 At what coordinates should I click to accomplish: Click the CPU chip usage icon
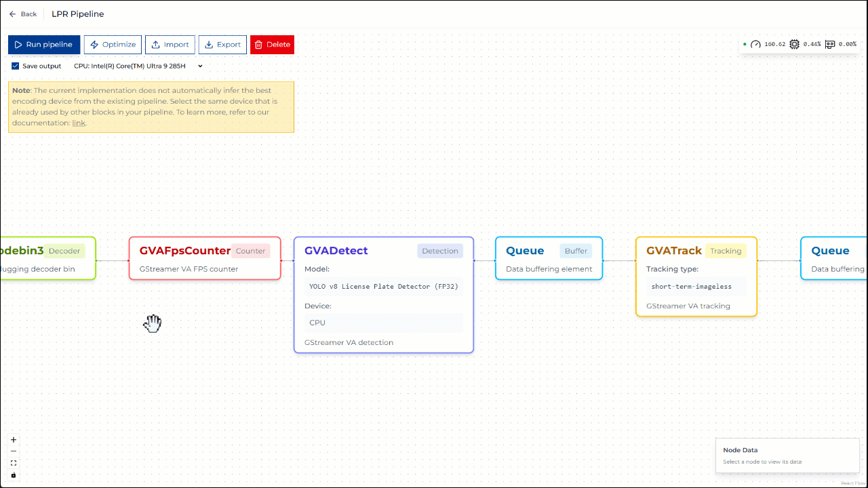point(794,44)
